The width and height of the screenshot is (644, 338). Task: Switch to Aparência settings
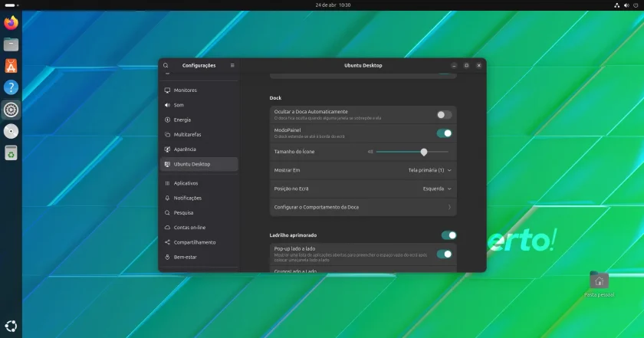point(199,149)
